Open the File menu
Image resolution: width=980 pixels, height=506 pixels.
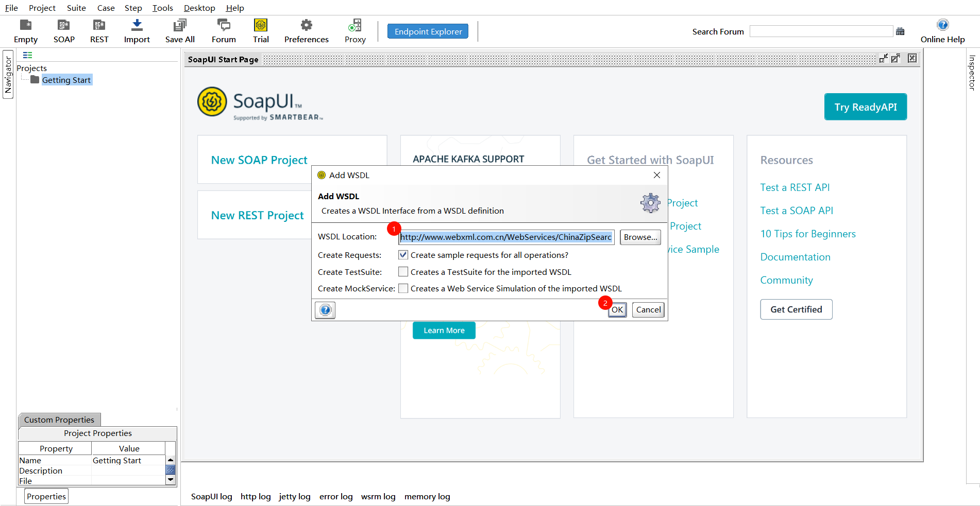(x=11, y=8)
